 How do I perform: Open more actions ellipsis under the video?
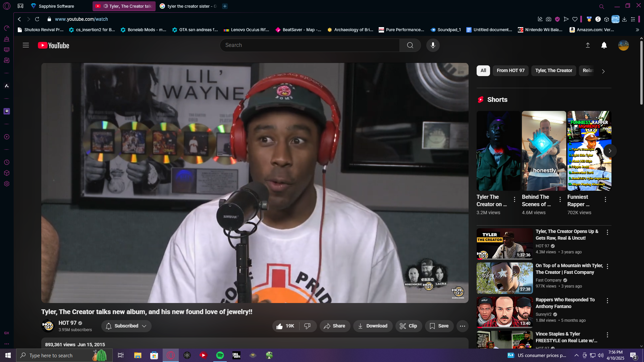tap(462, 326)
